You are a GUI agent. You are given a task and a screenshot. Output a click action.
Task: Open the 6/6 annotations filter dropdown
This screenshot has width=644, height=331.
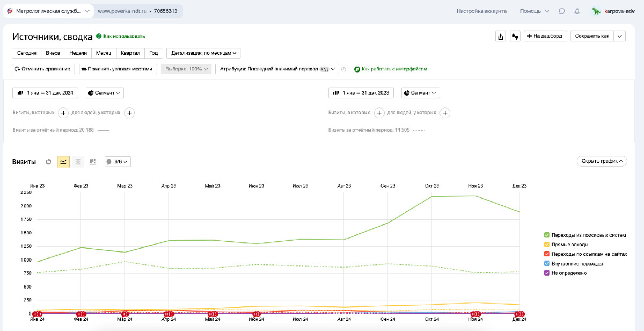118,161
